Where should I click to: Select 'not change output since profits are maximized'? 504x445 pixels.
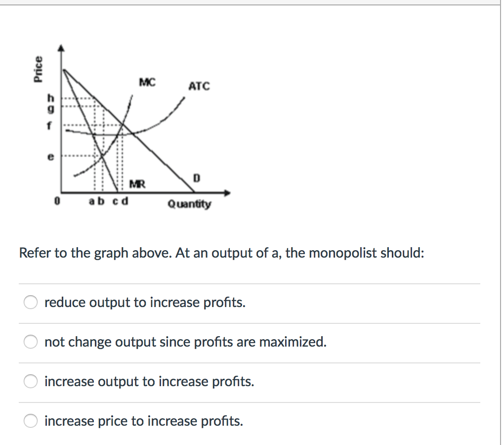click(31, 342)
